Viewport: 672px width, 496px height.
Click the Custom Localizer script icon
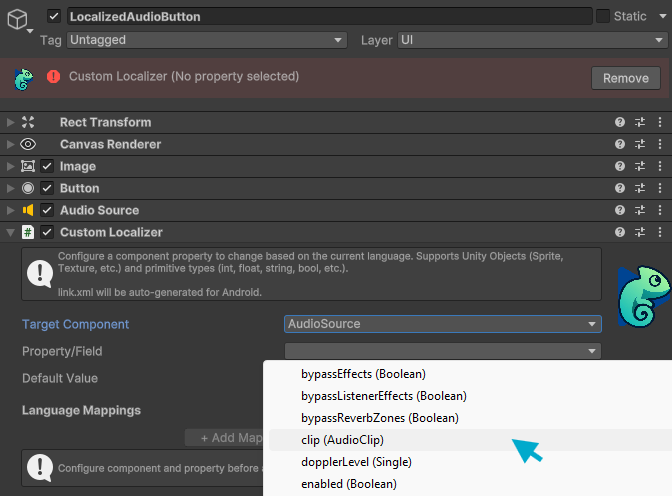pos(28,232)
